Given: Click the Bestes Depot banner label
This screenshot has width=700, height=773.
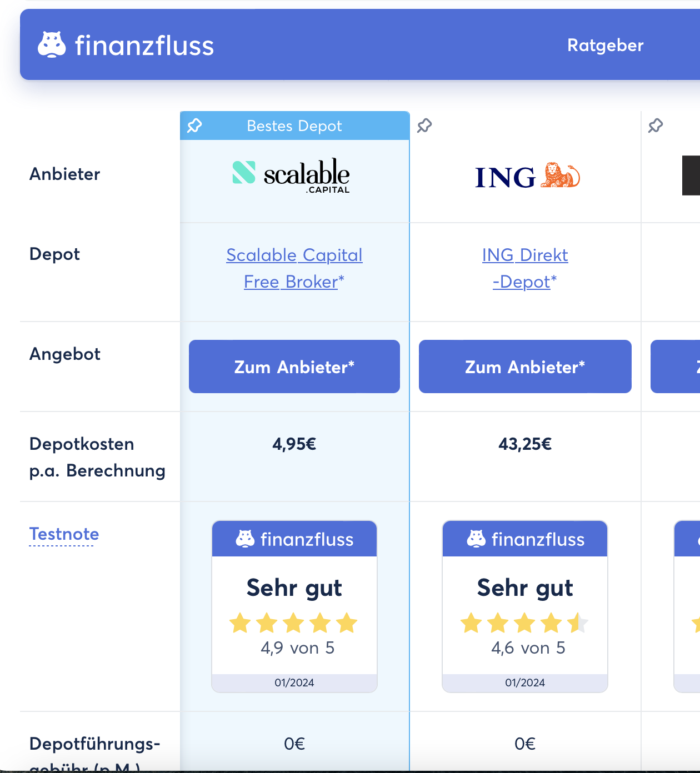Looking at the screenshot, I should (x=294, y=126).
